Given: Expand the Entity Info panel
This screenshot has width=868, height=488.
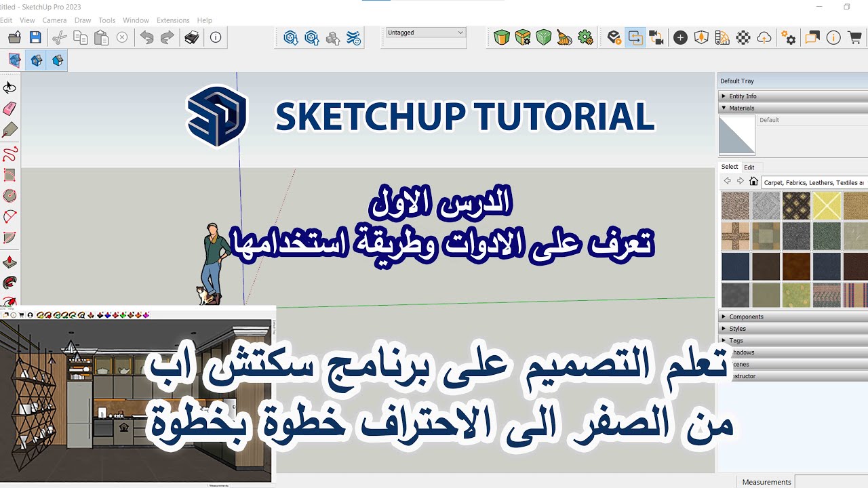Looking at the screenshot, I should pyautogui.click(x=793, y=96).
